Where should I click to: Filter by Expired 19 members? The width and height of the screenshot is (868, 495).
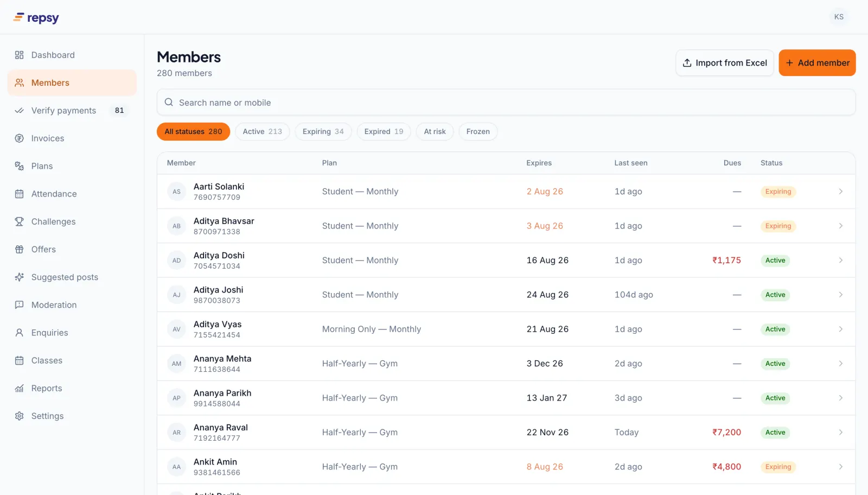(x=384, y=131)
